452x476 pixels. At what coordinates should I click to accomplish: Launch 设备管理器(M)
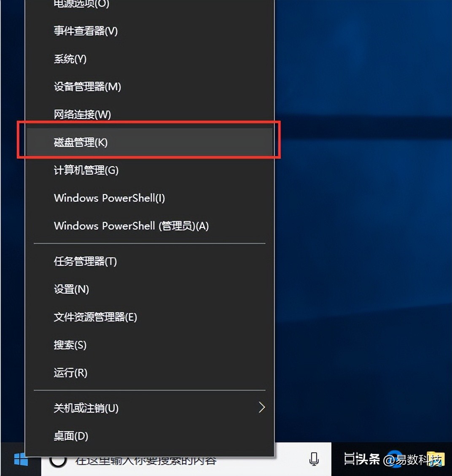[x=87, y=87]
